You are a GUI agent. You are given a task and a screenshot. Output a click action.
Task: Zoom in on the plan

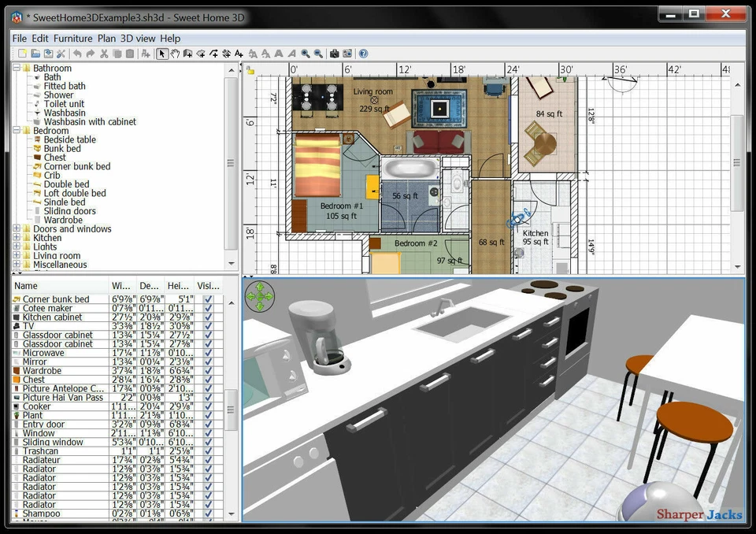[305, 54]
